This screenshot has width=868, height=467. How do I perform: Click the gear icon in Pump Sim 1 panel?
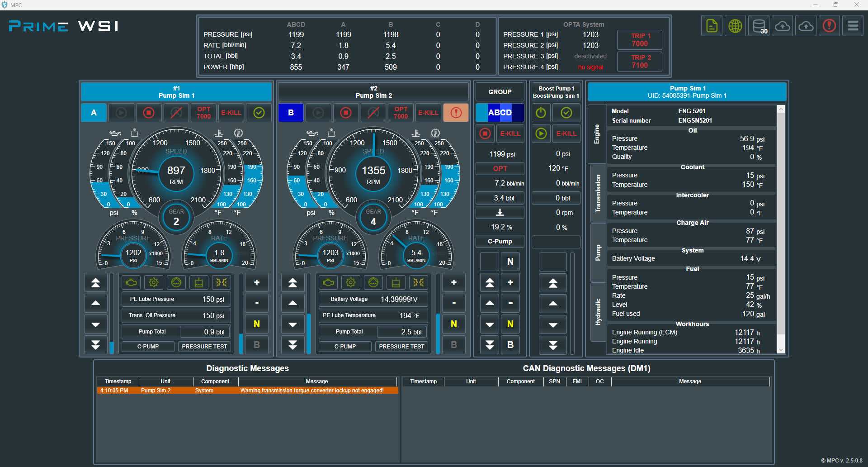(x=154, y=282)
